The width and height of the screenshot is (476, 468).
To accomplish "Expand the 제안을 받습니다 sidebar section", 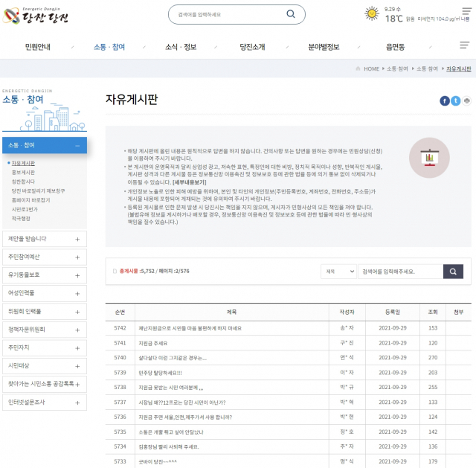I will coord(77,239).
